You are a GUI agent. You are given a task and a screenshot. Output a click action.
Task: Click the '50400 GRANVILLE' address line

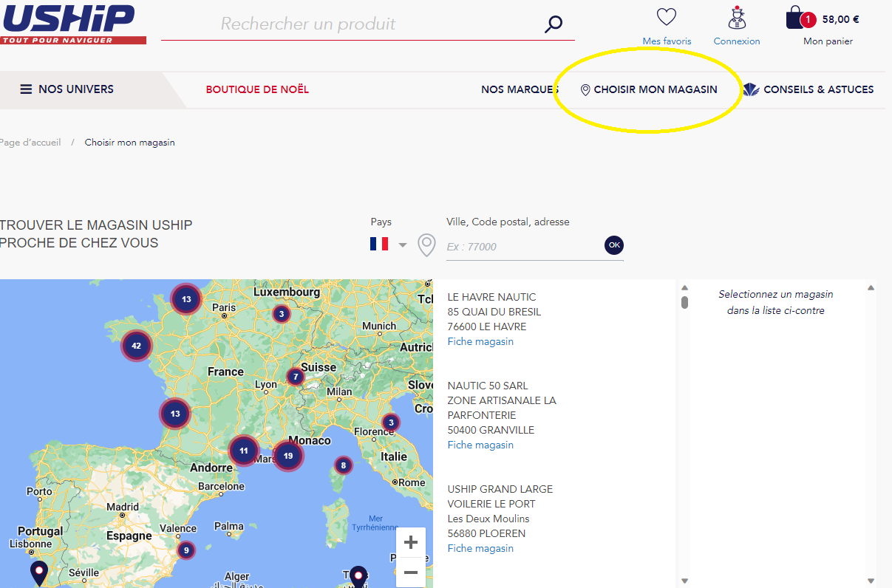(491, 430)
